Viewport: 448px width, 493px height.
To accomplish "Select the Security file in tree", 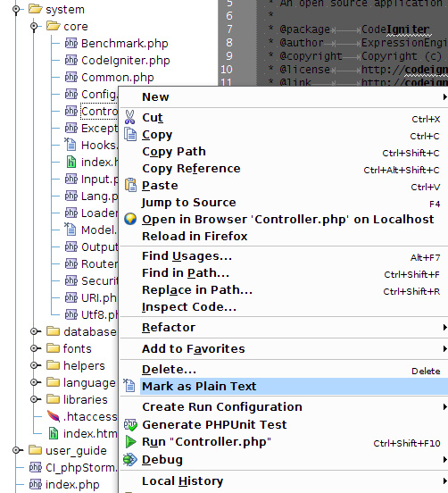I will tap(99, 280).
